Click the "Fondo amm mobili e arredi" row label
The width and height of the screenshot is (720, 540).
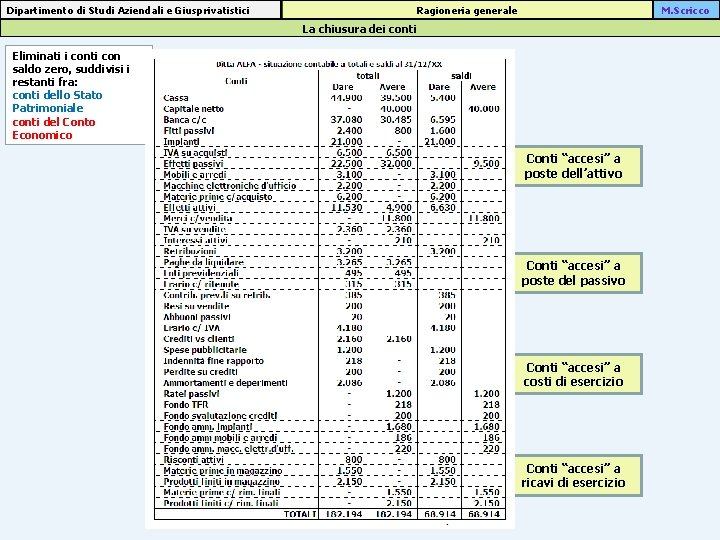(220, 438)
